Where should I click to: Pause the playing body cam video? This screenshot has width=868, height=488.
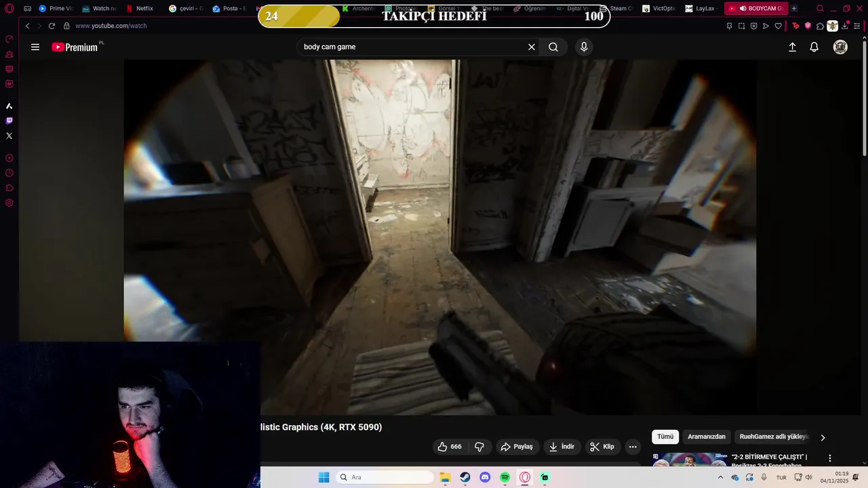pyautogui.click(x=439, y=237)
